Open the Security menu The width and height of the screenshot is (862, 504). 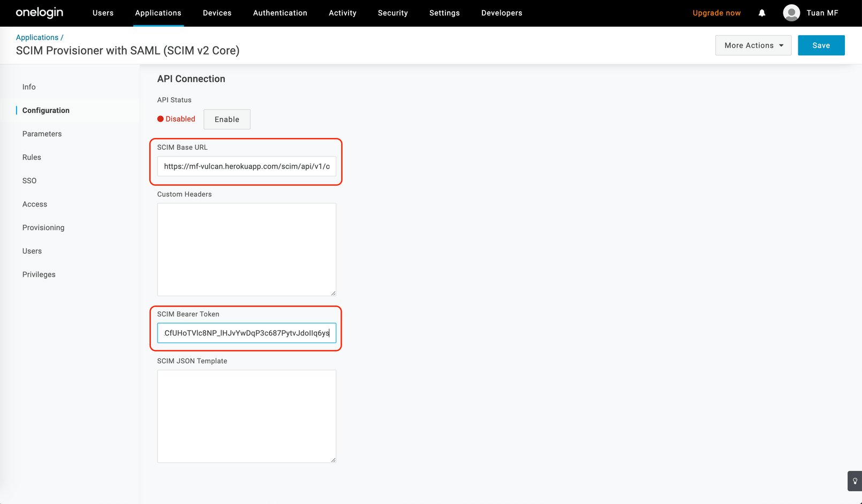(x=392, y=13)
